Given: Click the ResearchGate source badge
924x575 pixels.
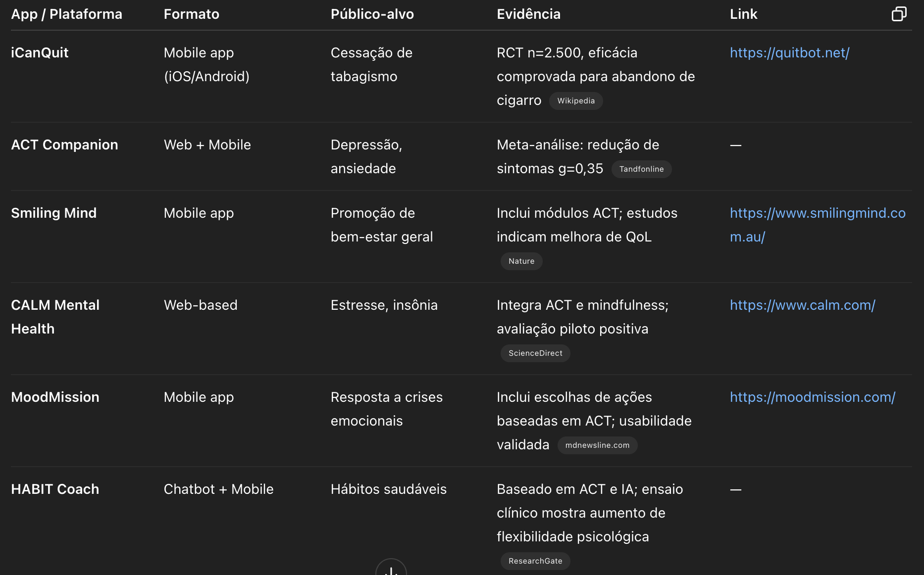Looking at the screenshot, I should [x=535, y=561].
